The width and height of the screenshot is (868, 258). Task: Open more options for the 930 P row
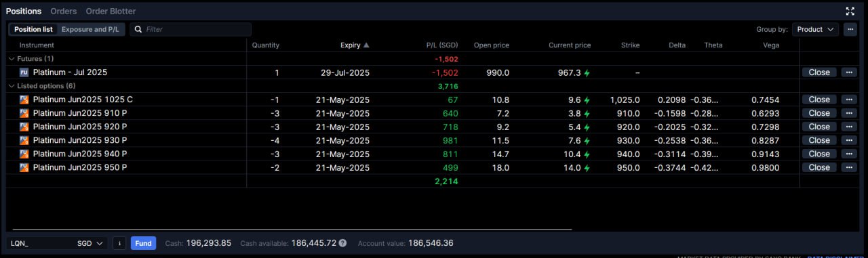click(849, 140)
